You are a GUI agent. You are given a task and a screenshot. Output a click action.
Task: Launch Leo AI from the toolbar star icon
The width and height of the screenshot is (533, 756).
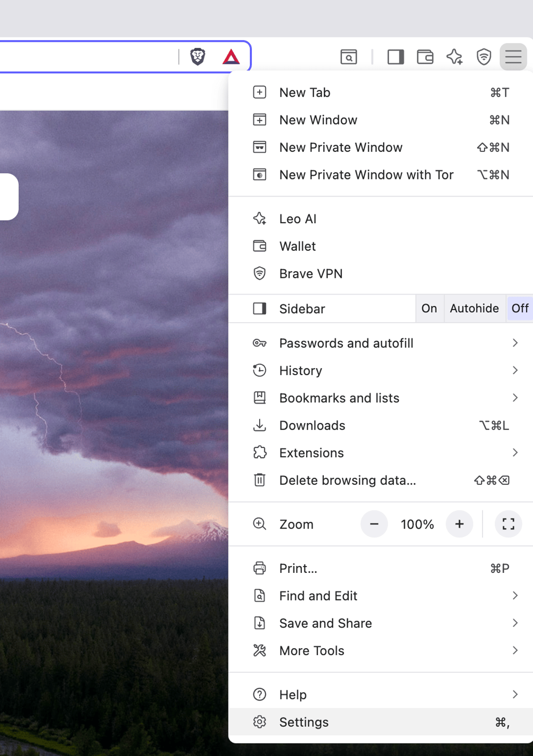pos(454,56)
